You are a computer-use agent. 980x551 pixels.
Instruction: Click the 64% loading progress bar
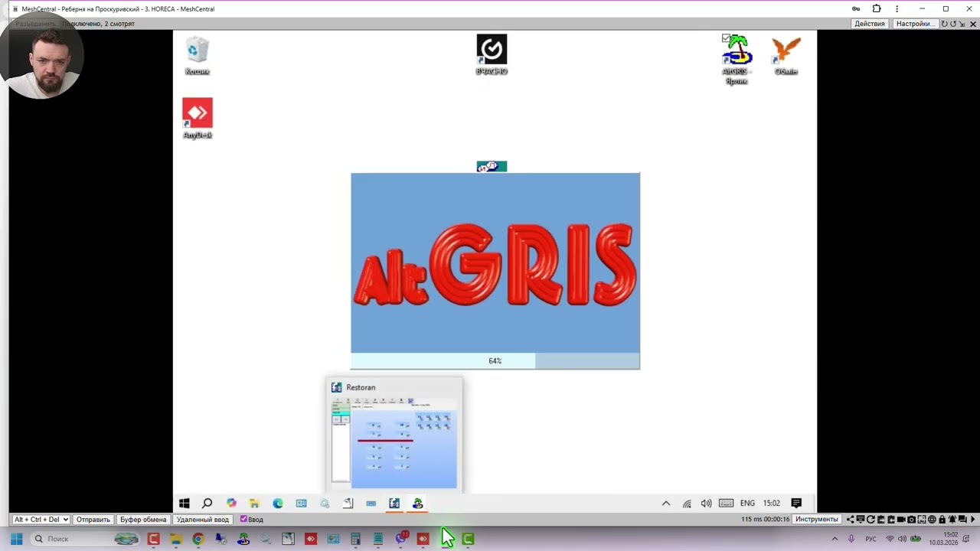coord(495,360)
